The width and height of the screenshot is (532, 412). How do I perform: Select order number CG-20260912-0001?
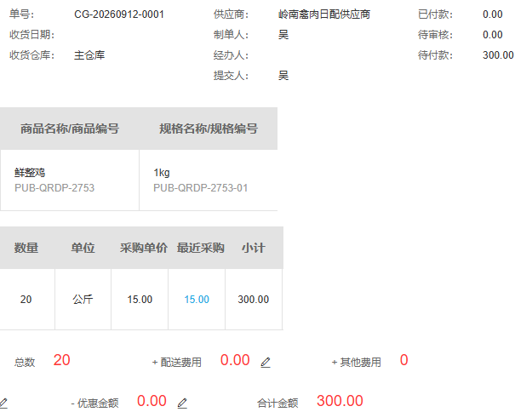pyautogui.click(x=119, y=14)
